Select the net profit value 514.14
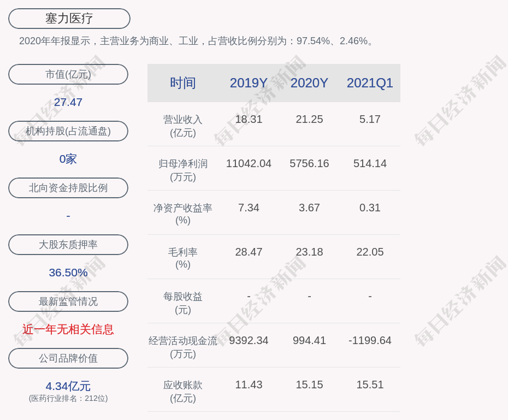 pyautogui.click(x=370, y=163)
